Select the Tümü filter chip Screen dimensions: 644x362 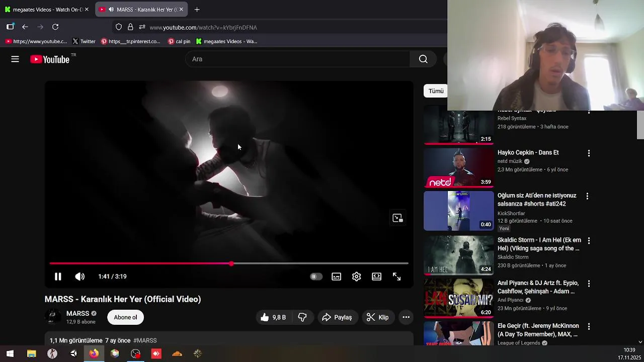436,91
